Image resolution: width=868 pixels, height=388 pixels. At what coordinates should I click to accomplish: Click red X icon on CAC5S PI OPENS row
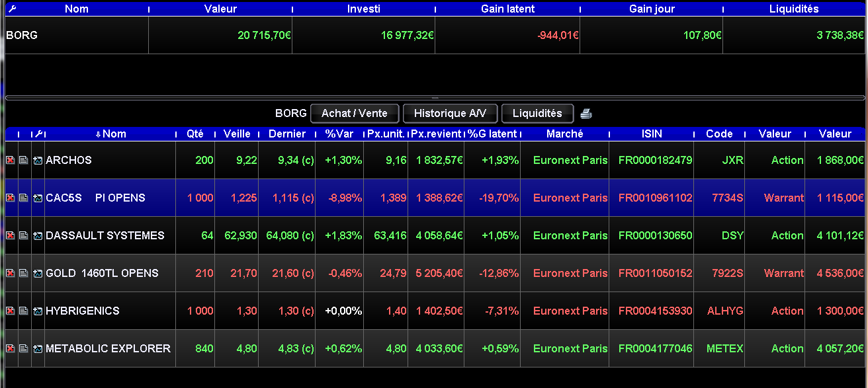(11, 198)
